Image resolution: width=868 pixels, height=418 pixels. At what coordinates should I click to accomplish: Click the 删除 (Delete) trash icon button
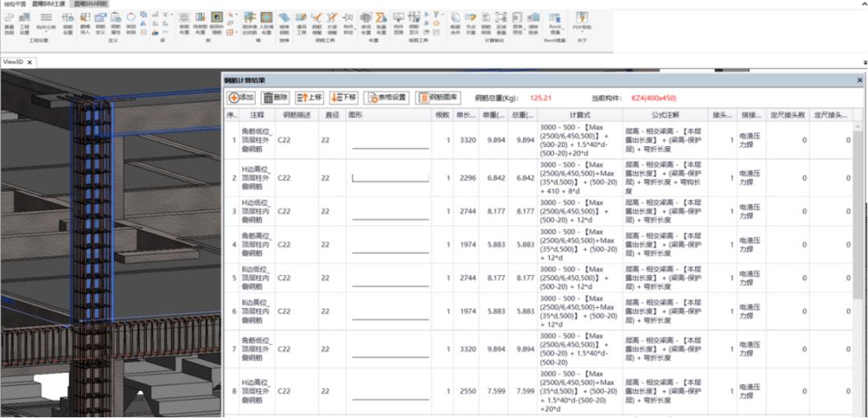point(275,97)
